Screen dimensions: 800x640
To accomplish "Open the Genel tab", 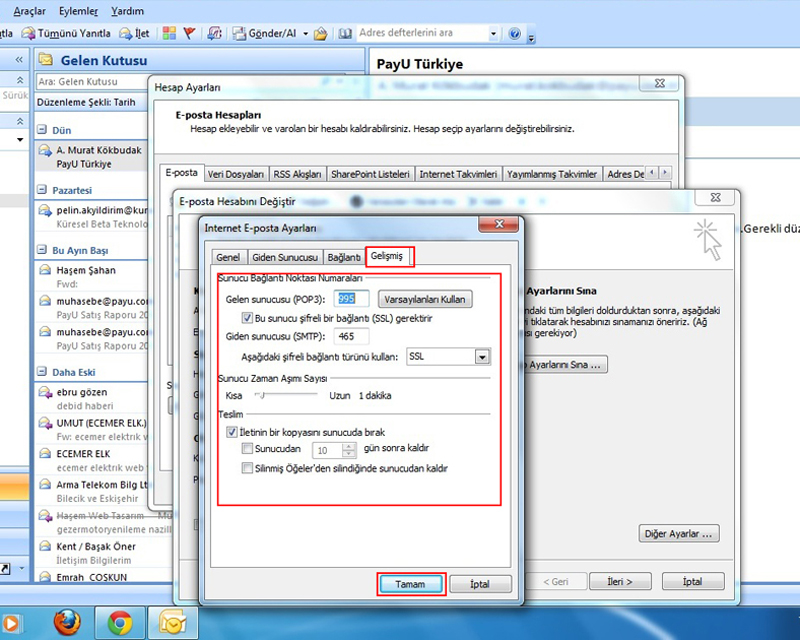I will (228, 257).
